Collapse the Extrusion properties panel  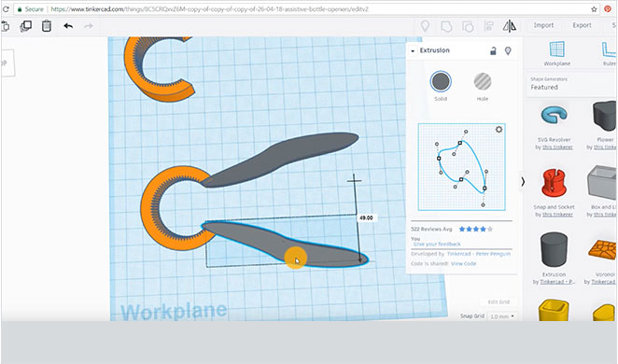point(413,50)
